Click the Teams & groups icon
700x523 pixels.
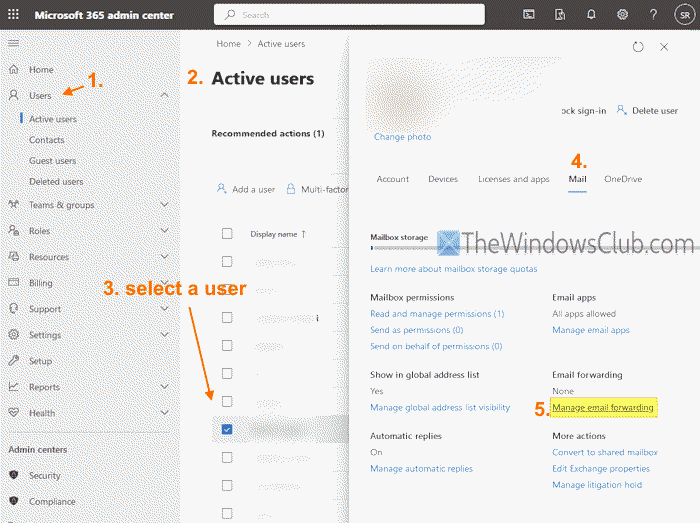pos(14,204)
